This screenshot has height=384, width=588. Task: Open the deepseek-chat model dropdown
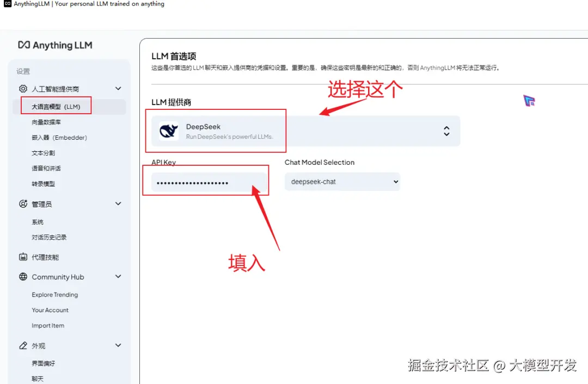(x=342, y=182)
